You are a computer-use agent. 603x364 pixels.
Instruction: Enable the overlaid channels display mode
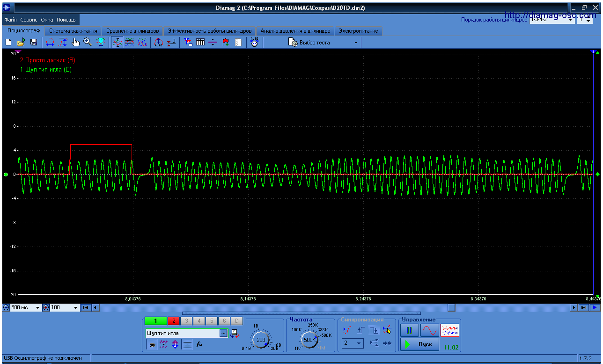pyautogui.click(x=117, y=43)
